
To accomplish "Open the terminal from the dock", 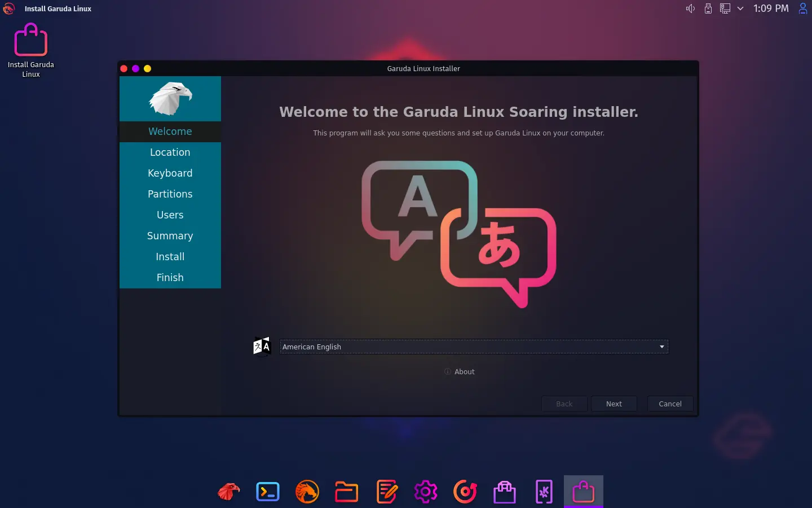I will [x=268, y=492].
